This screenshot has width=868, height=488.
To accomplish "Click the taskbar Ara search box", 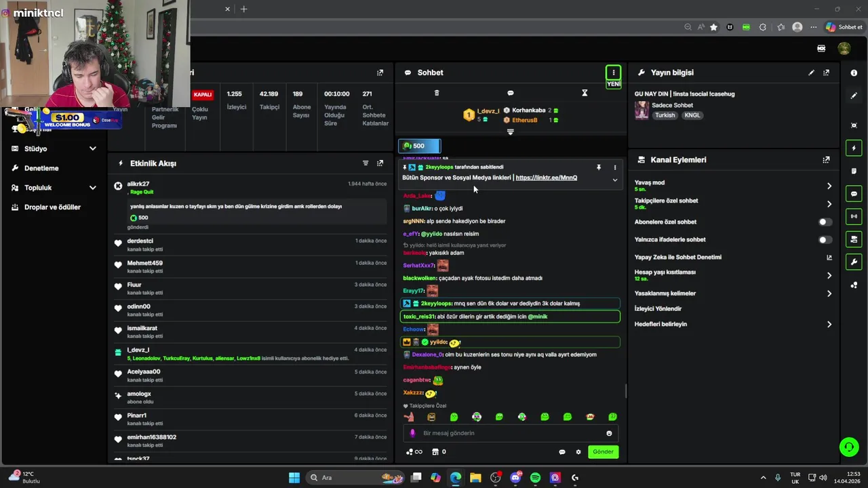I will click(x=355, y=478).
